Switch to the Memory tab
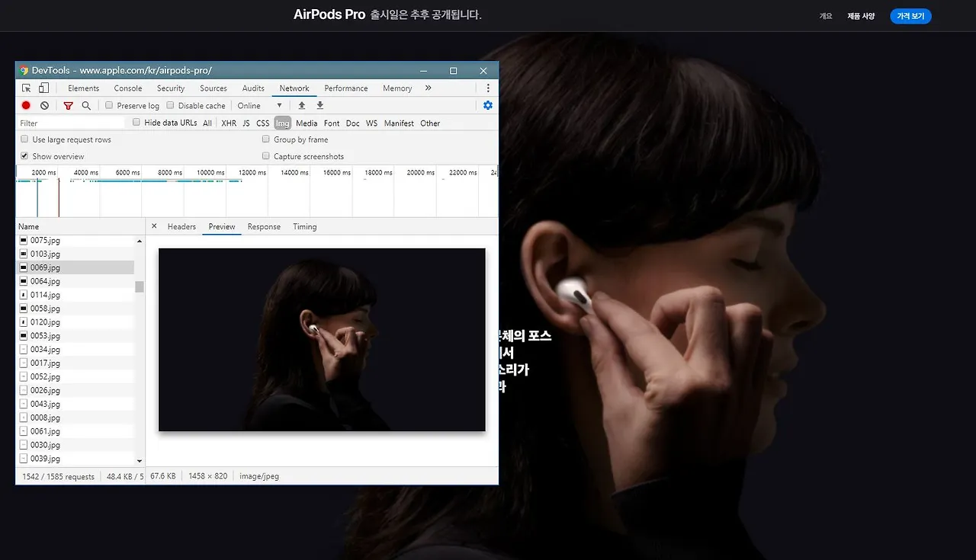Image resolution: width=976 pixels, height=560 pixels. (397, 88)
